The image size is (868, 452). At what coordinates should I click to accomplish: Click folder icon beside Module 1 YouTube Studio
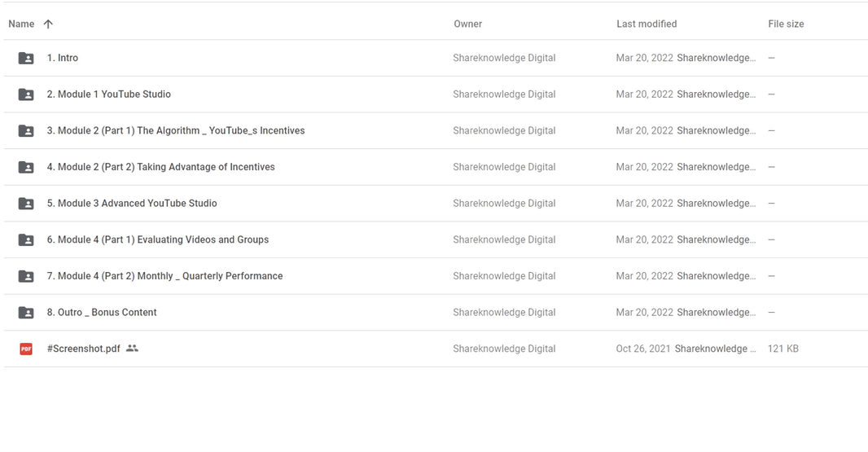pyautogui.click(x=26, y=94)
